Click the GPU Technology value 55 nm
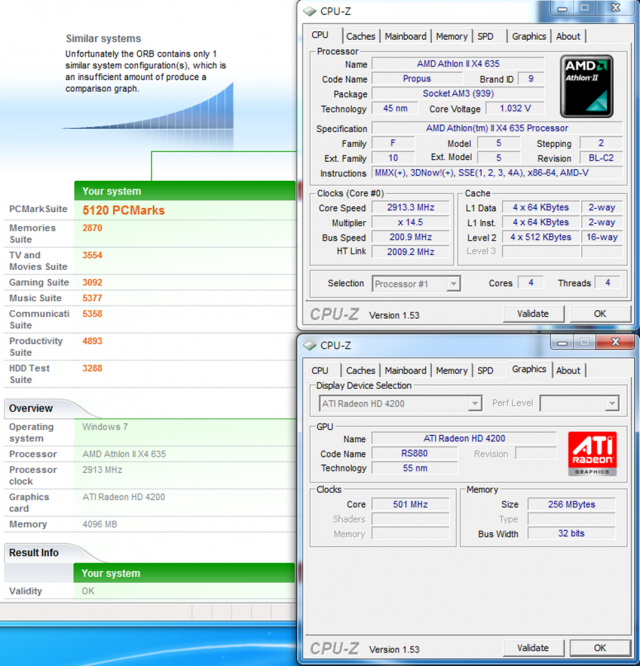640x667 pixels. click(x=415, y=468)
